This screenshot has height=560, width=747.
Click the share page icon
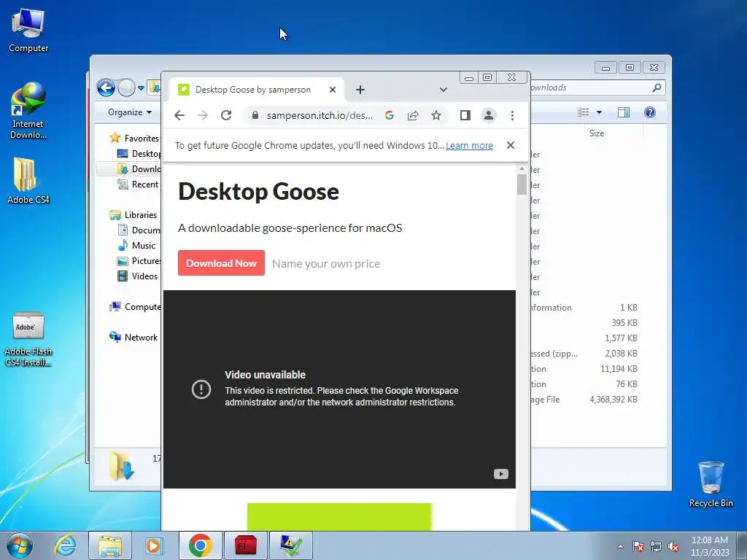(413, 115)
